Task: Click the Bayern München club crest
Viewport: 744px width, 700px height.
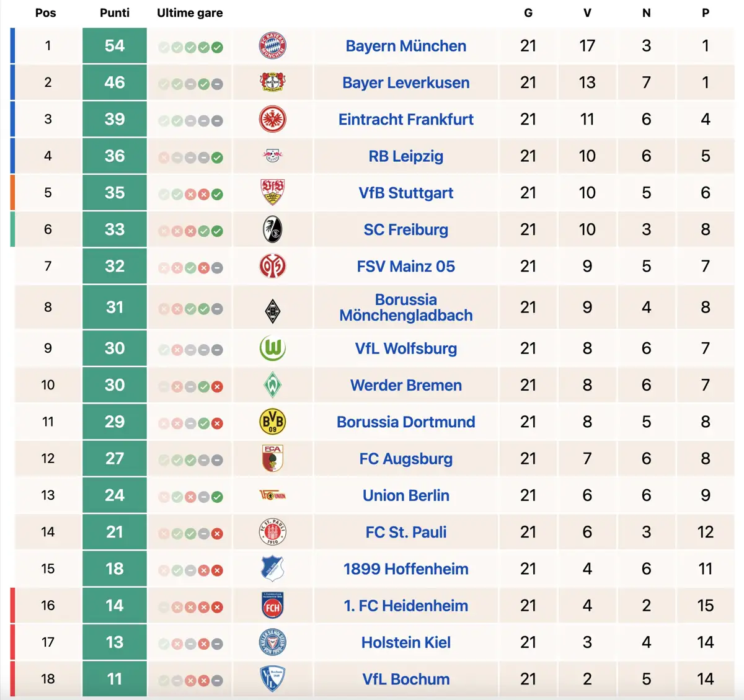Action: (273, 45)
